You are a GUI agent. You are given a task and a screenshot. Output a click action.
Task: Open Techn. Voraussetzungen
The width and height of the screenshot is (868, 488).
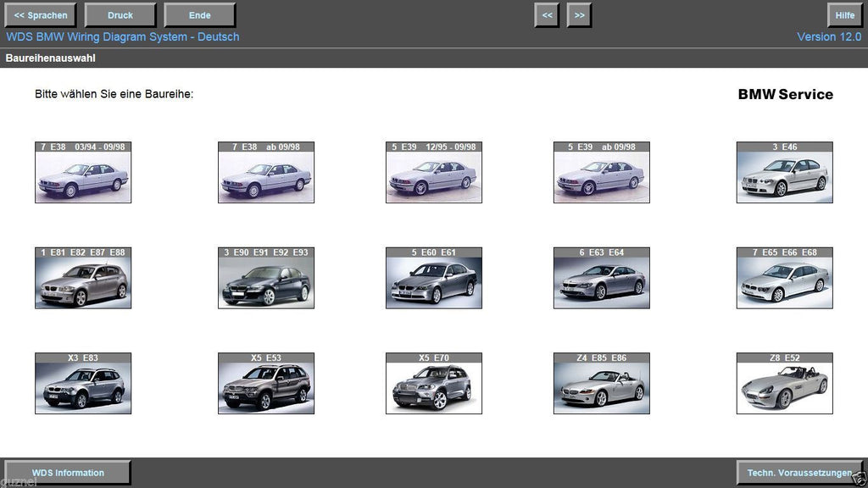[799, 473]
